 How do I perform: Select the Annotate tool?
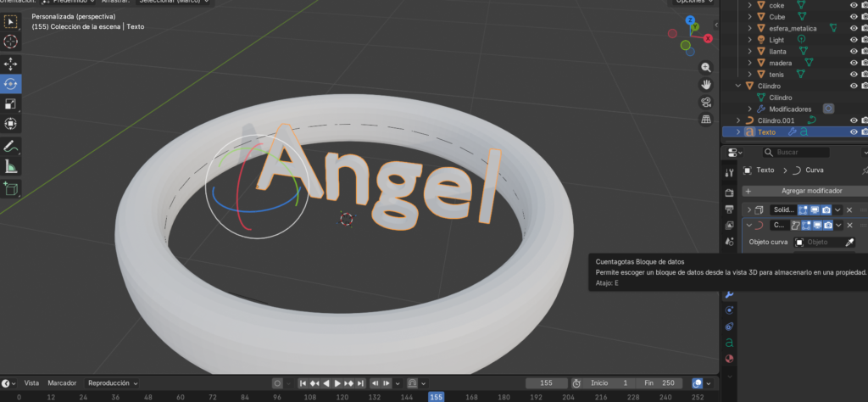point(10,147)
